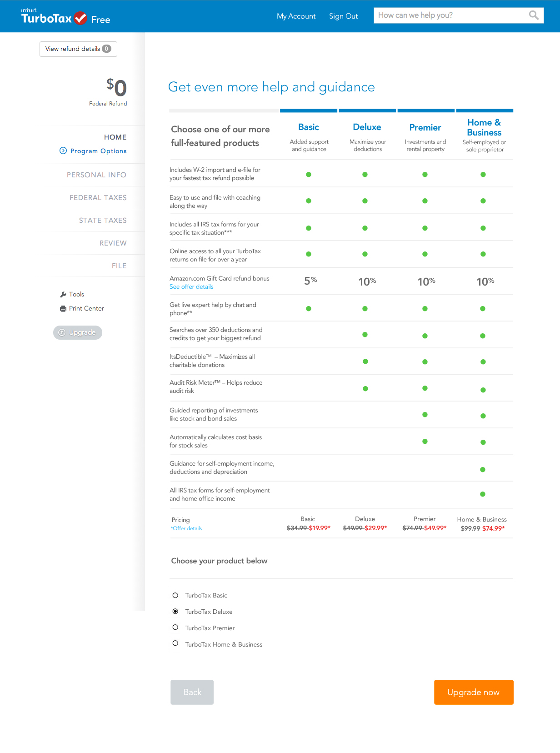Screen dimensions: 560x753
Task: Select the TurboTax Premier radio button
Action: click(175, 627)
